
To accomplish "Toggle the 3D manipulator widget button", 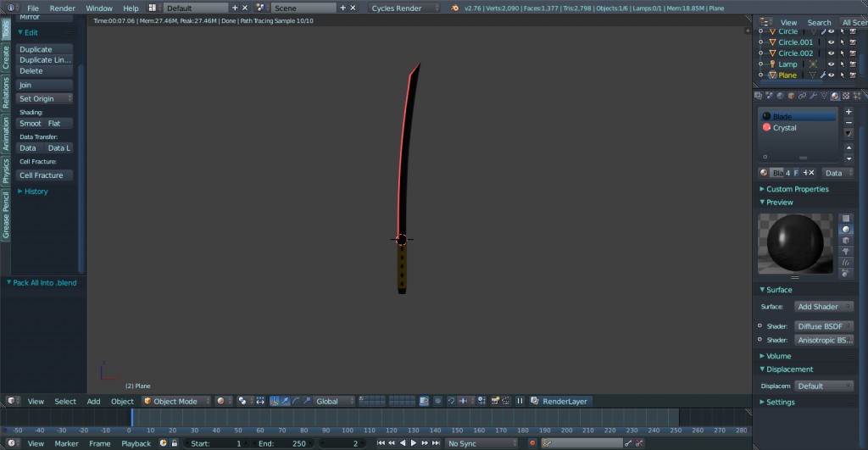I will (x=274, y=402).
